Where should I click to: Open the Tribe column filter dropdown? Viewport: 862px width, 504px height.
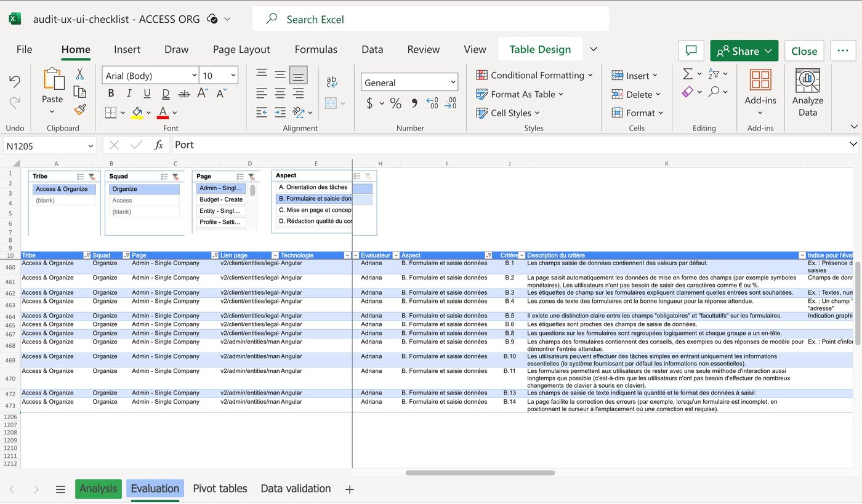(87, 255)
